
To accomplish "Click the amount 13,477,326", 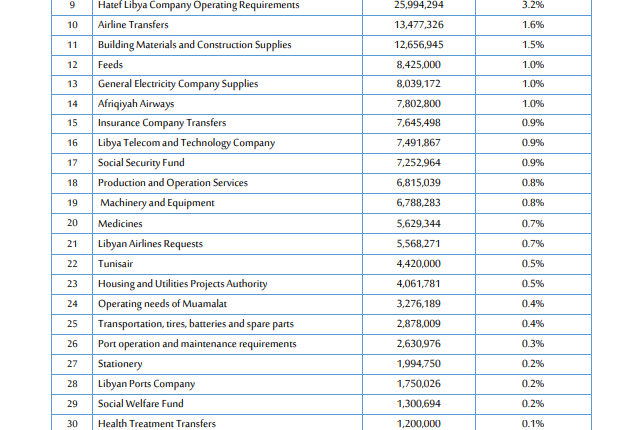I will 419,25.
